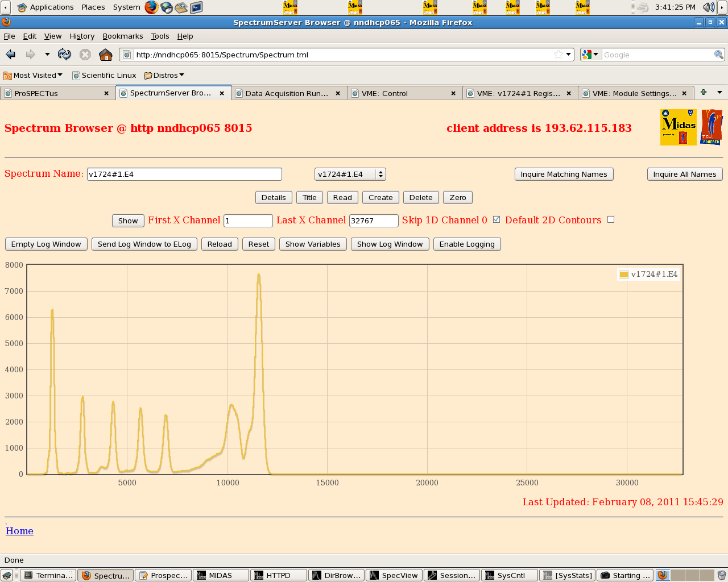Click the First X Channel input field
The height and width of the screenshot is (582, 728).
point(248,221)
